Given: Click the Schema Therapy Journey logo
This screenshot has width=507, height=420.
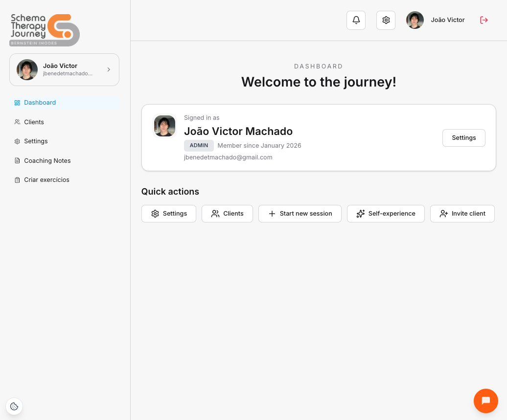Looking at the screenshot, I should (45, 30).
